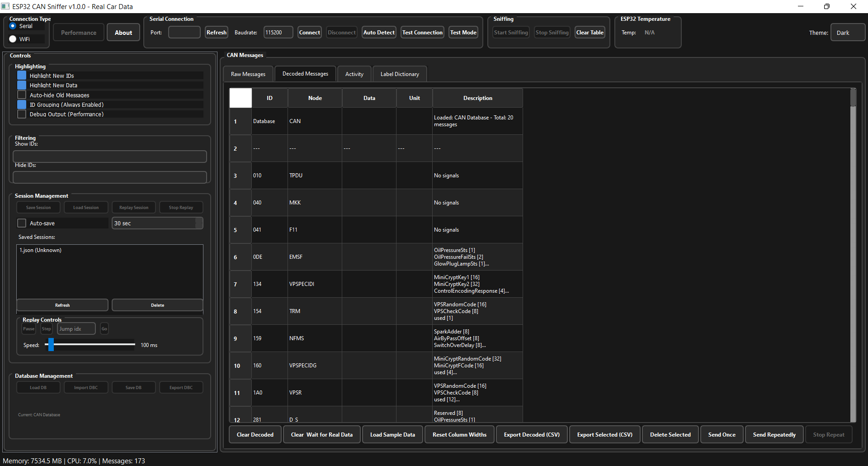
Task: Run Test Connection for the serial link
Action: pos(422,32)
